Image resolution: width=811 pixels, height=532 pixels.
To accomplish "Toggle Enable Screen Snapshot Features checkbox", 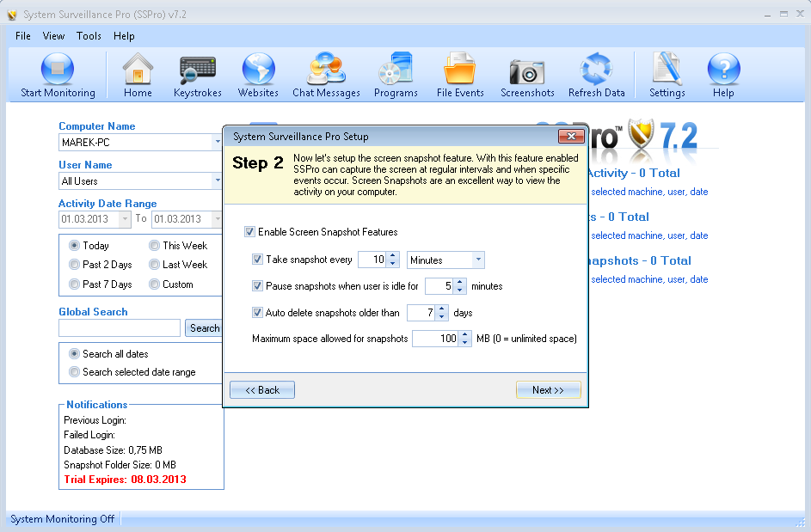I will [x=249, y=231].
